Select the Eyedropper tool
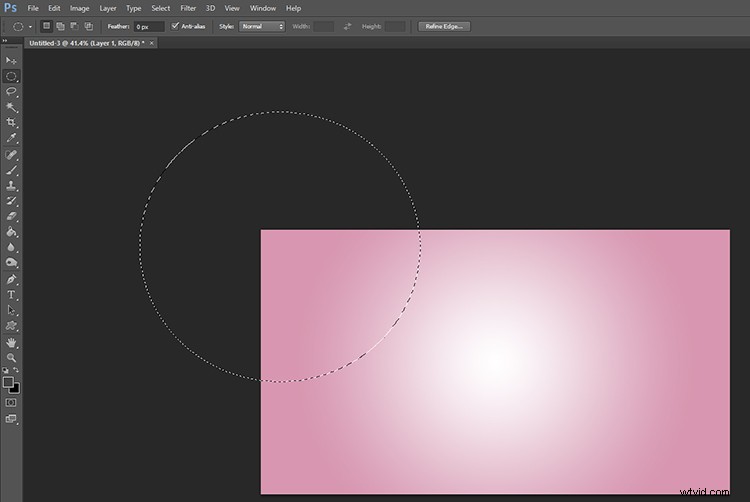This screenshot has height=502, width=750. pos(11,138)
